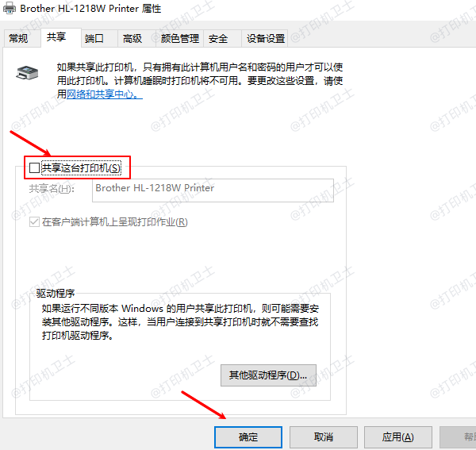Image resolution: width=476 pixels, height=450 pixels.
Task: Click the 取消 button
Action: click(x=324, y=437)
